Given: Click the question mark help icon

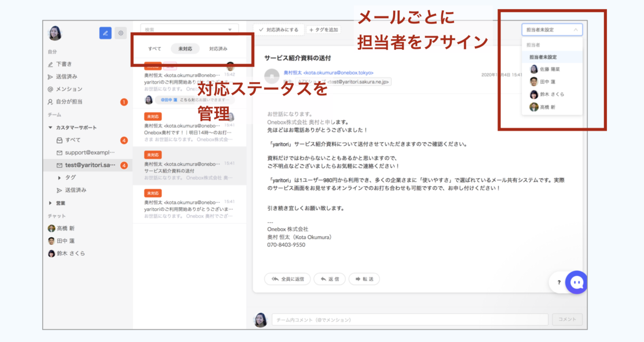Looking at the screenshot, I should point(559,282).
